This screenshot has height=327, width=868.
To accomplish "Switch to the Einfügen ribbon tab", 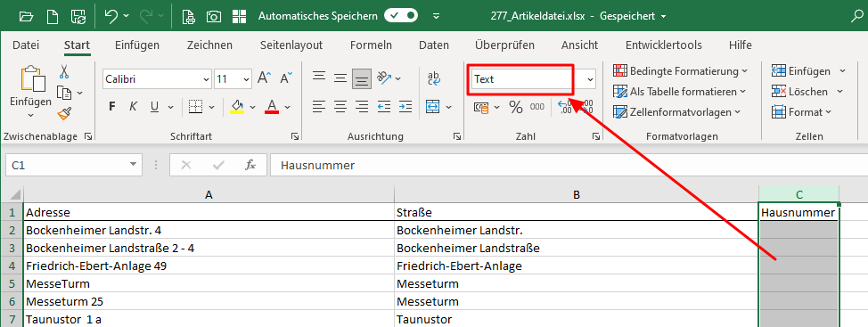I will 136,45.
